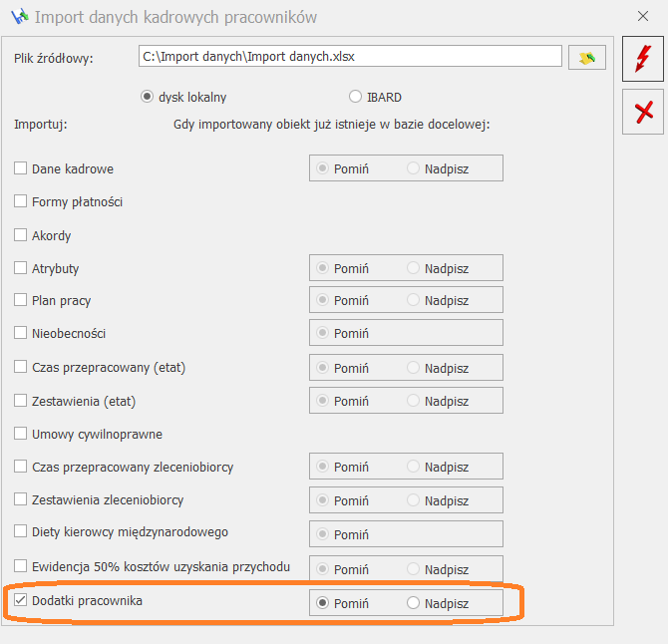
Task: Enable Ewidencja 50% kosztów uzyskania przychodu
Action: pyautogui.click(x=21, y=566)
